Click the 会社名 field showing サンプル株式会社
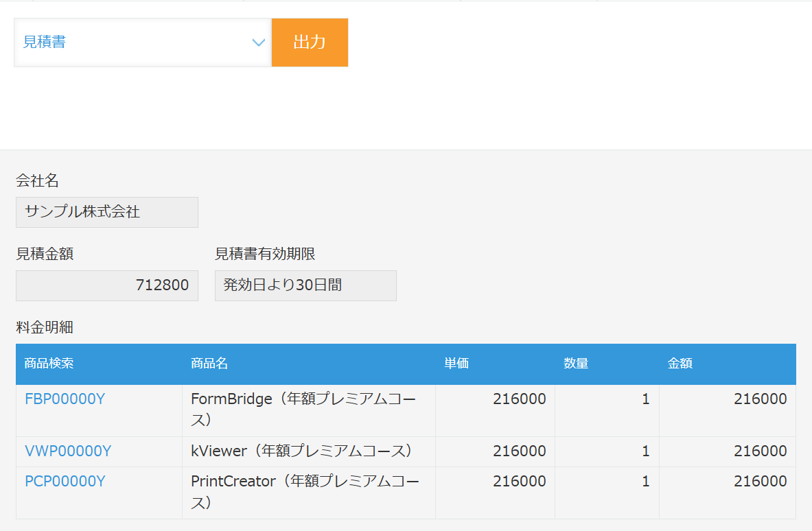This screenshot has height=531, width=812. tap(107, 212)
